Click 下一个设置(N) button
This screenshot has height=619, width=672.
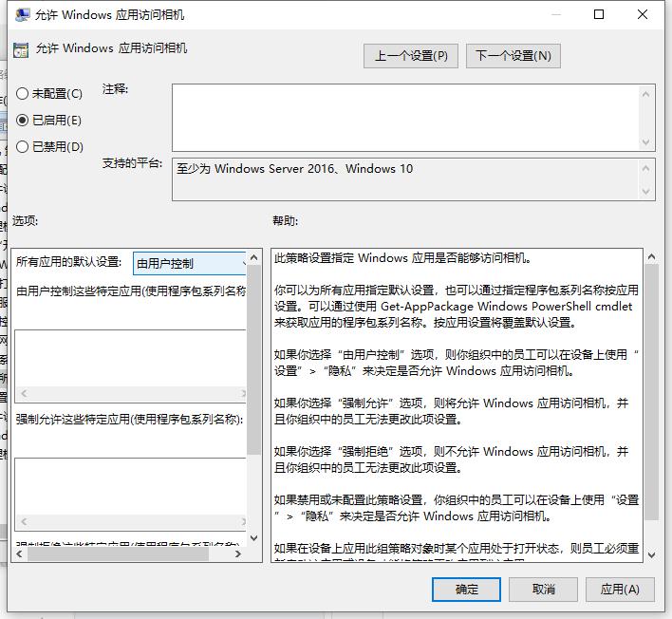(x=513, y=56)
